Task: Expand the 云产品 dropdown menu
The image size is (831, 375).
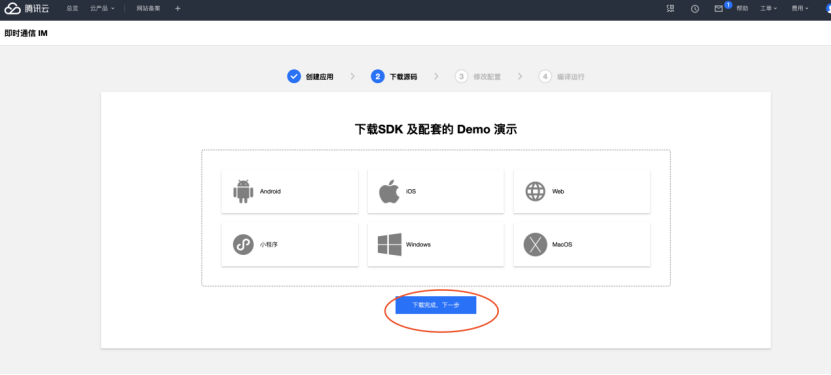Action: (x=102, y=8)
